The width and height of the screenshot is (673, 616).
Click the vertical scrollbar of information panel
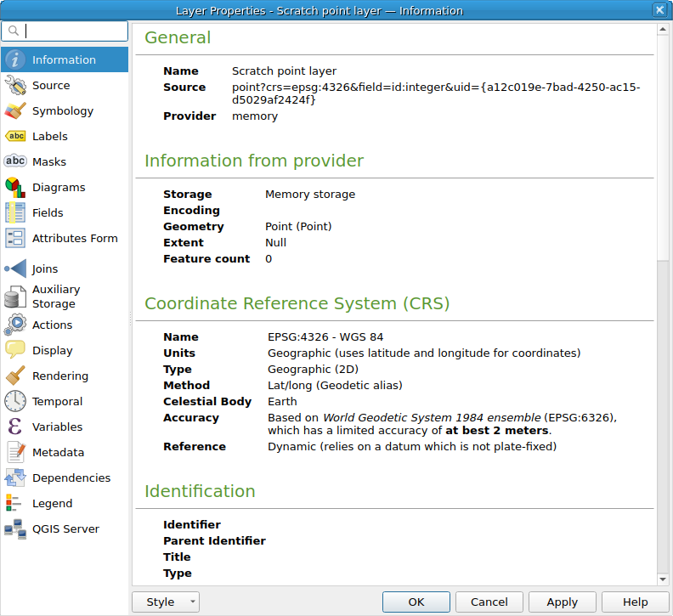663,340
